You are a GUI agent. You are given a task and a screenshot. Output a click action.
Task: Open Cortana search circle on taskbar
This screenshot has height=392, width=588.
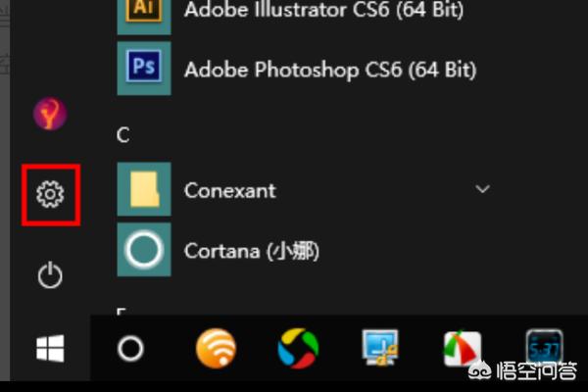click(x=130, y=349)
